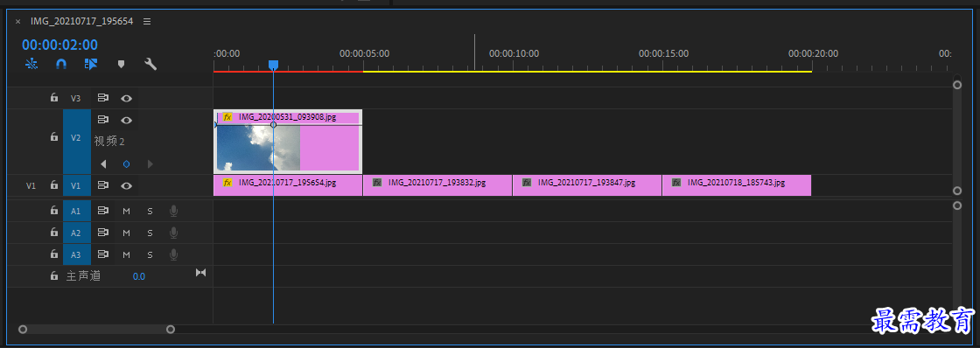Toggle track lock for V2
980x348 pixels.
coord(54,136)
